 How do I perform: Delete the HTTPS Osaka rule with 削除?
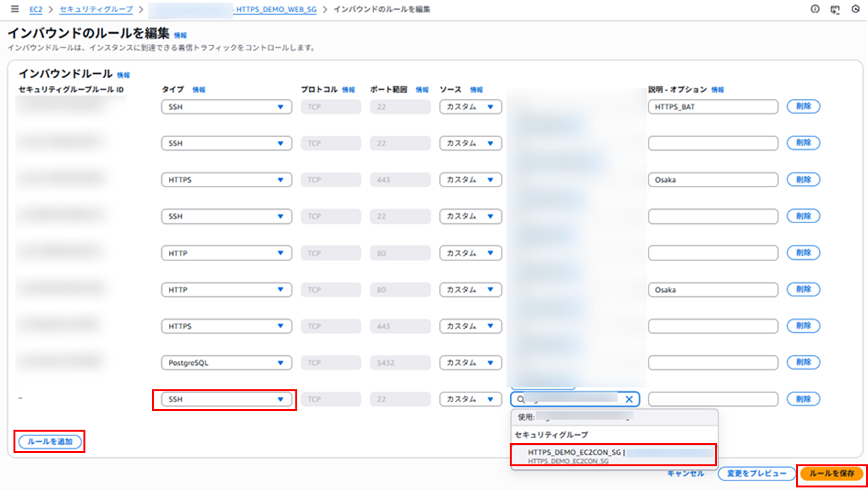click(x=803, y=180)
